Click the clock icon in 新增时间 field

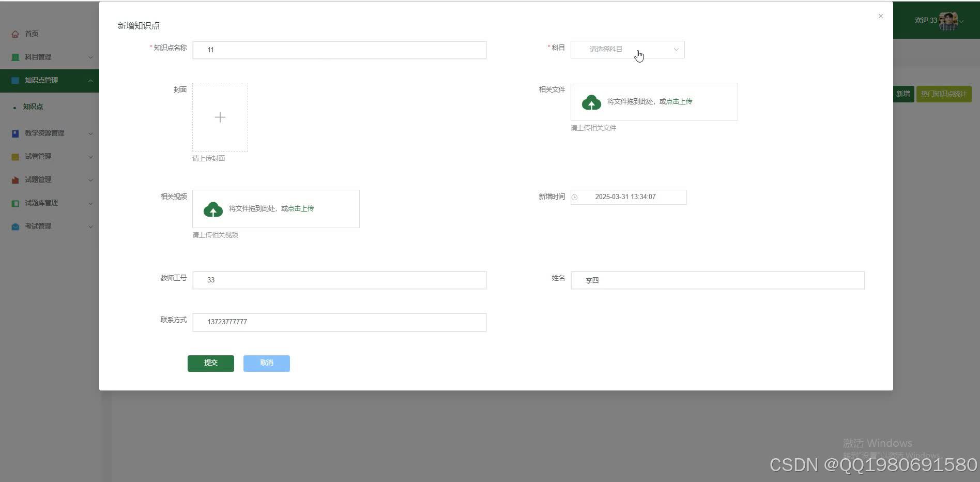pos(574,197)
